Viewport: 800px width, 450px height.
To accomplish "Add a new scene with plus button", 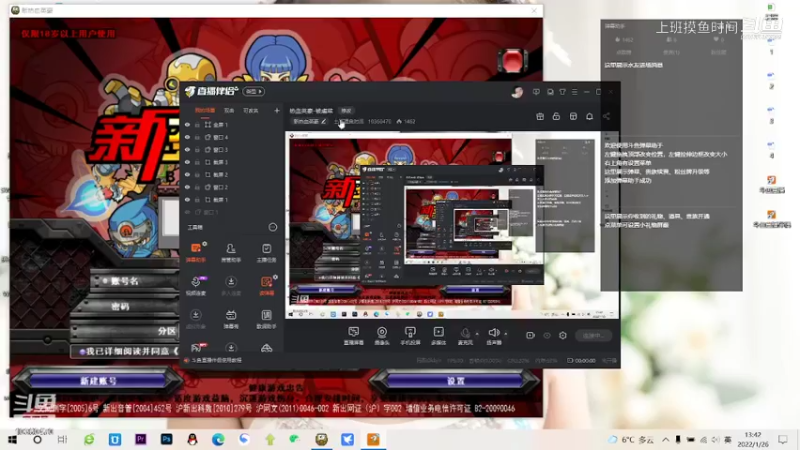I will click(277, 110).
